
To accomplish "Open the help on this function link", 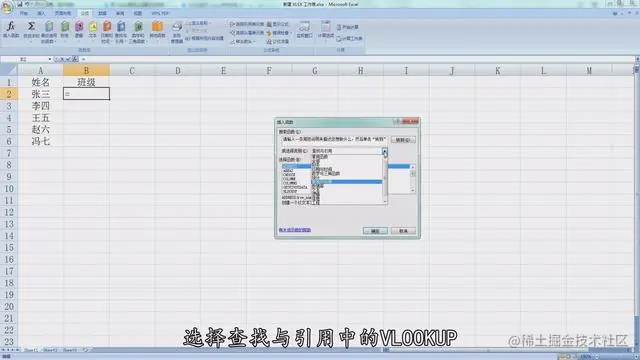I will (295, 230).
